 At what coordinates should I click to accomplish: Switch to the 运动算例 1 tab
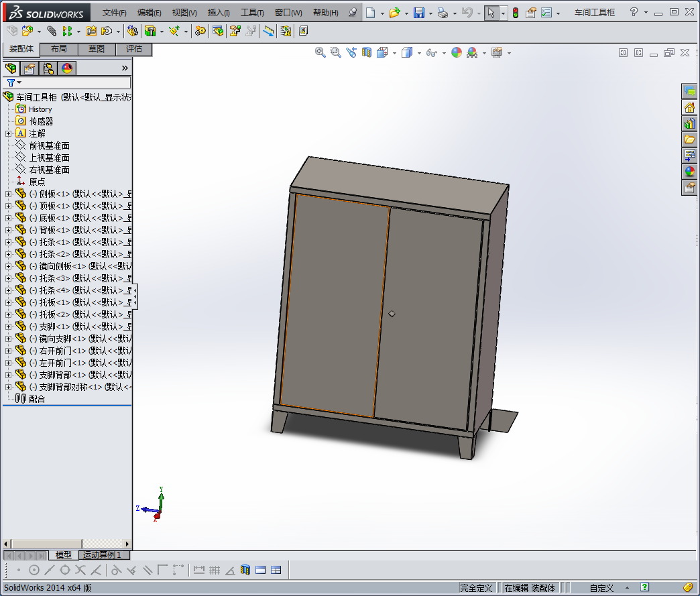pyautogui.click(x=102, y=555)
